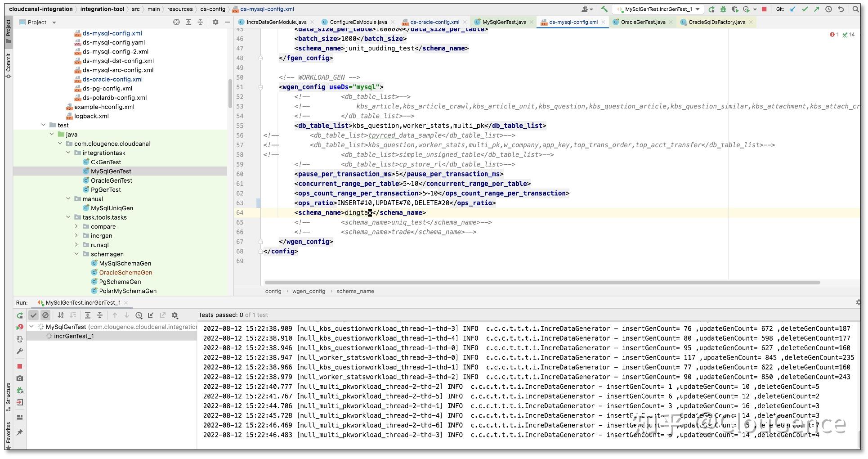Toggle the Show Ignored tests filter
Screen dimensions: 868x459
(x=45, y=315)
